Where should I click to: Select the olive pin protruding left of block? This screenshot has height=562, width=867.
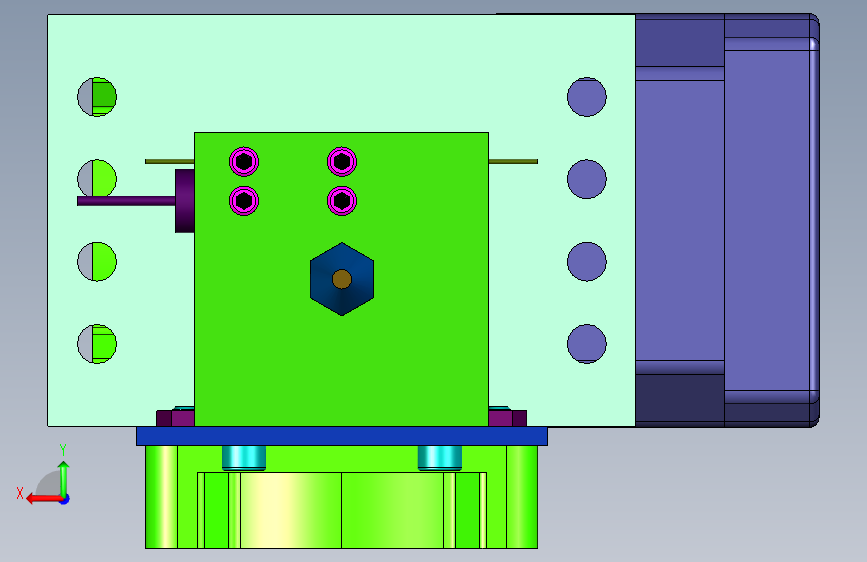pos(170,162)
